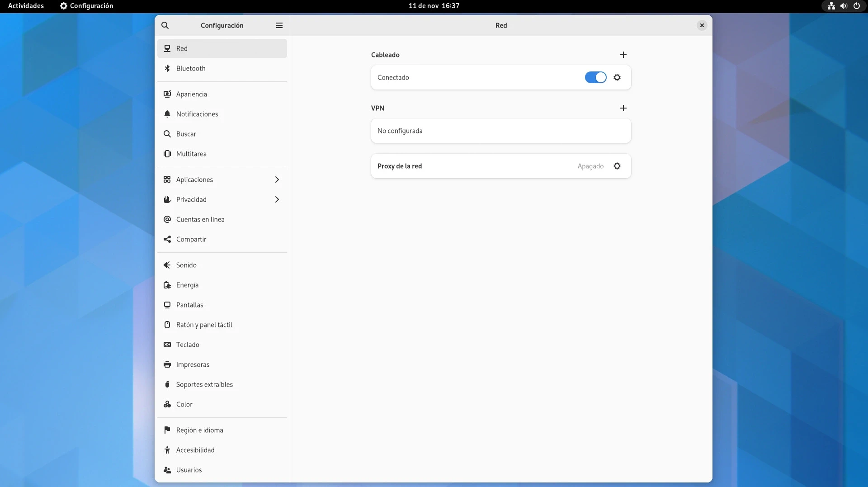This screenshot has width=868, height=487.
Task: Open the hamburger menu in sidebar header
Action: pyautogui.click(x=279, y=25)
